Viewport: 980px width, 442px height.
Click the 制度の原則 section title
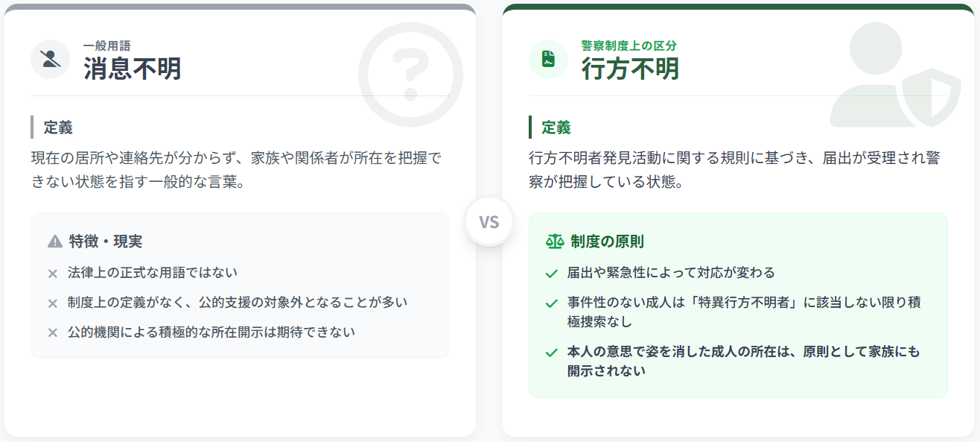607,241
